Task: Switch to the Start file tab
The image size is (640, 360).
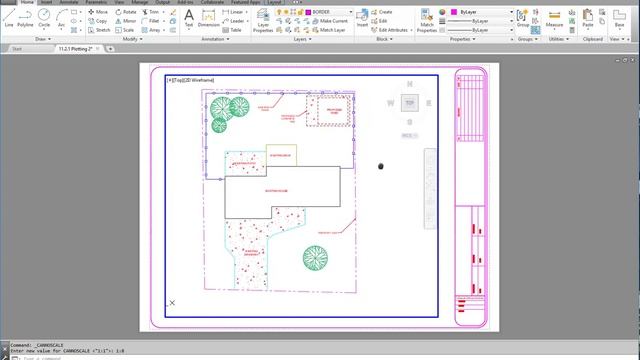Action: pyautogui.click(x=17, y=49)
